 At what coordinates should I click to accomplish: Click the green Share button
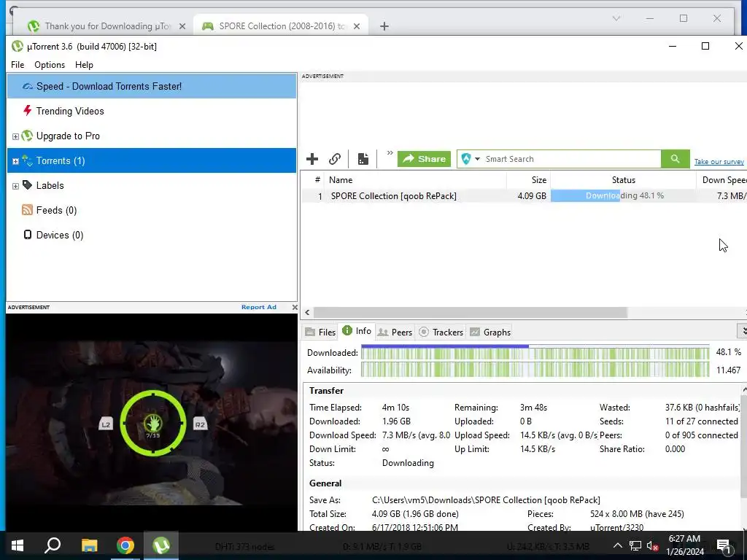click(x=424, y=159)
